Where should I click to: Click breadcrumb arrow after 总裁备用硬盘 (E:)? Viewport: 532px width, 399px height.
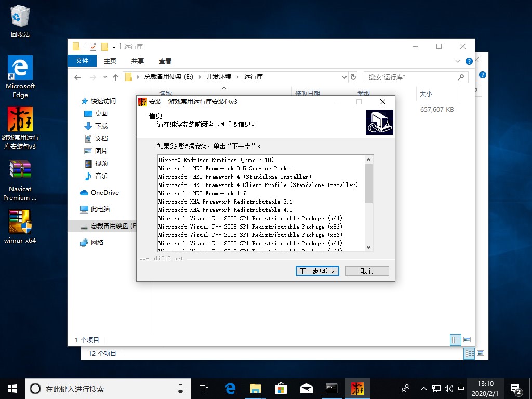coord(199,77)
